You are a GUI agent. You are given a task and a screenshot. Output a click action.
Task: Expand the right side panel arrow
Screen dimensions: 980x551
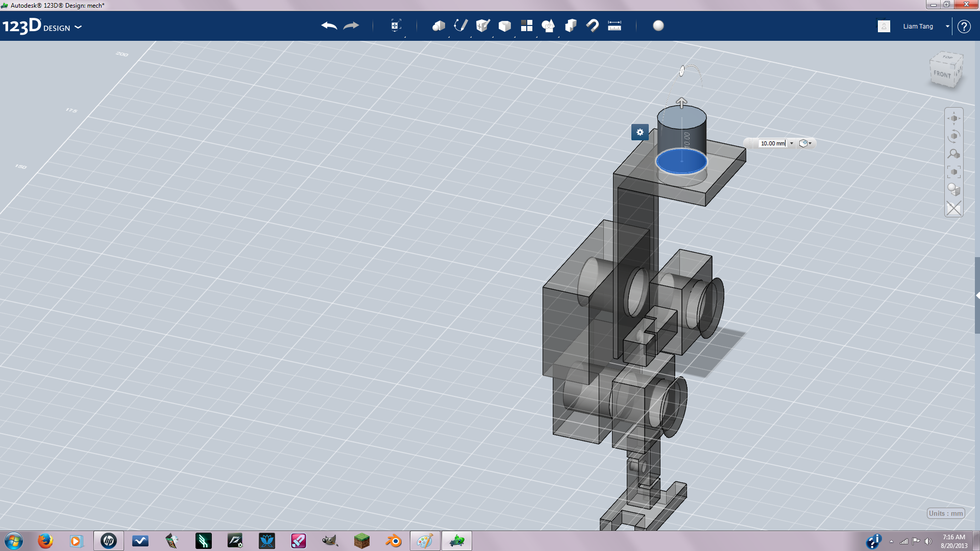tap(977, 295)
